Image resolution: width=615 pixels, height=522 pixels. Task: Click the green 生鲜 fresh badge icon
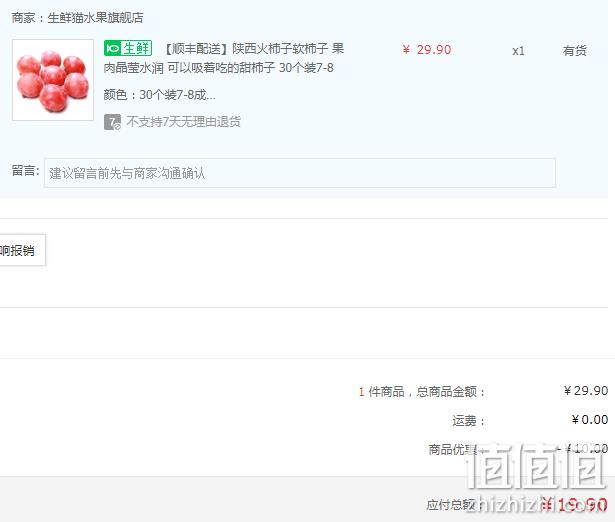tap(128, 48)
